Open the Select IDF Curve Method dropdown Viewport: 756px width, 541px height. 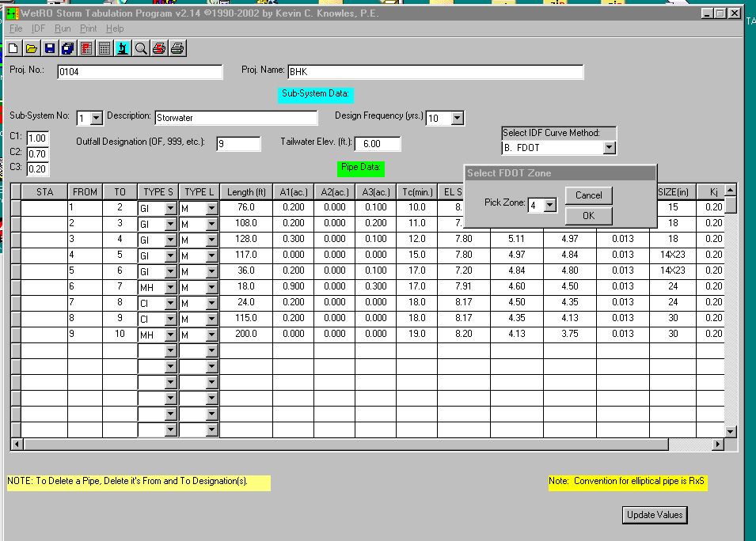pos(610,147)
